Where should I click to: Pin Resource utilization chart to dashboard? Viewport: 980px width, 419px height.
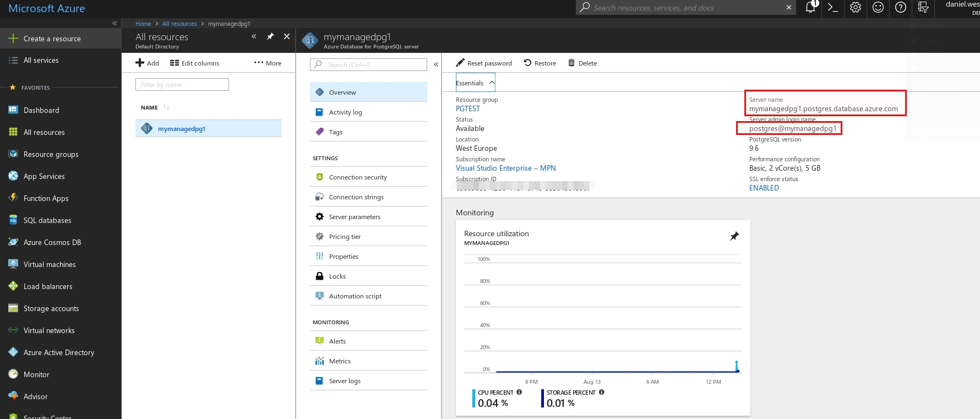tap(734, 236)
